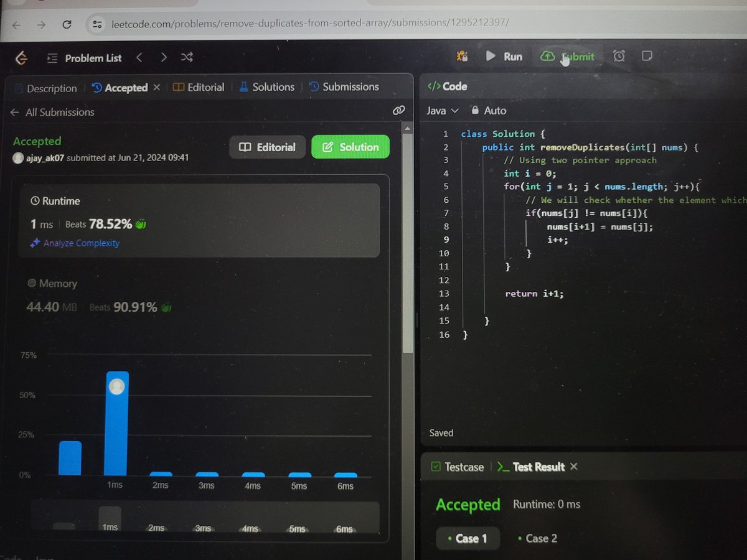Open the Solutions tab
The image size is (747, 560).
(x=266, y=87)
